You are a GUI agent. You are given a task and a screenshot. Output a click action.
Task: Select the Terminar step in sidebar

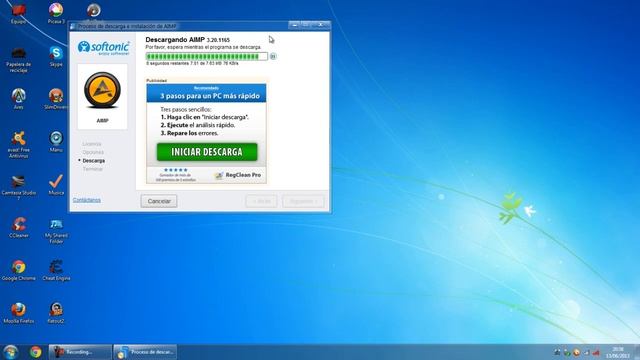tap(93, 169)
